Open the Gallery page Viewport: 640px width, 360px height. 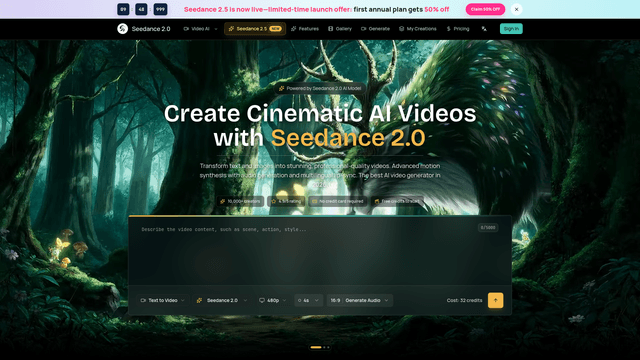(x=340, y=29)
